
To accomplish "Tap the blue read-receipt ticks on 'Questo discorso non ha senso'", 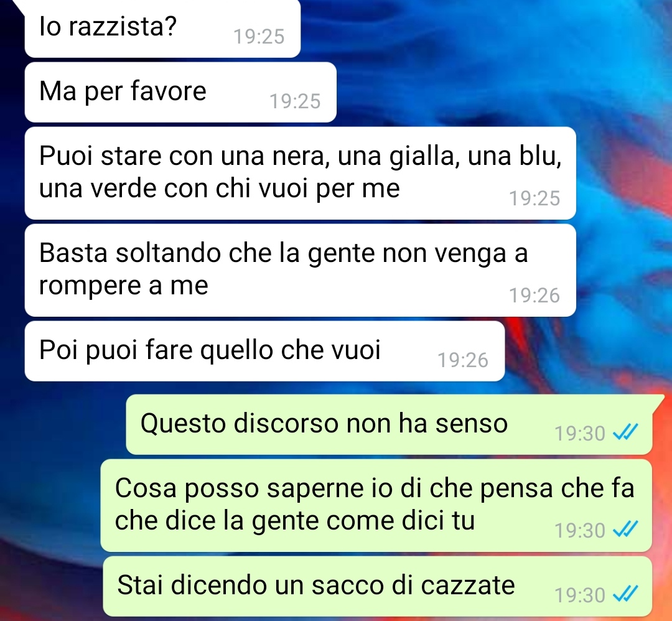I will point(626,432).
